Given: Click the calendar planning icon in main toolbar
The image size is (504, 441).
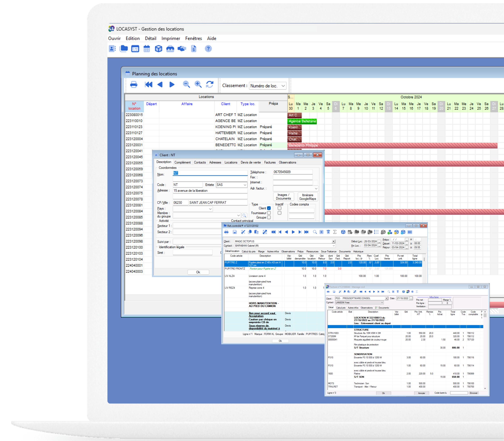Looking at the screenshot, I should (x=147, y=49).
